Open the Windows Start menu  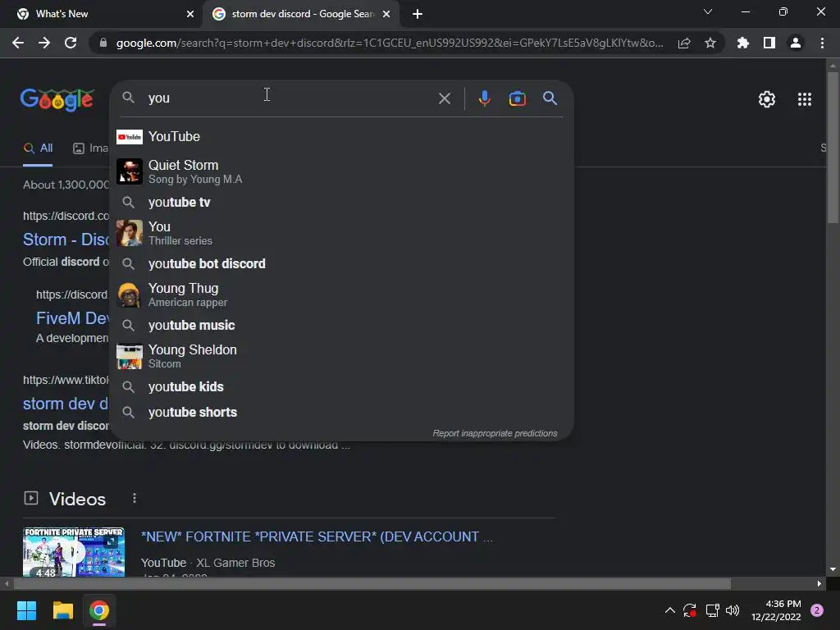pyautogui.click(x=26, y=610)
